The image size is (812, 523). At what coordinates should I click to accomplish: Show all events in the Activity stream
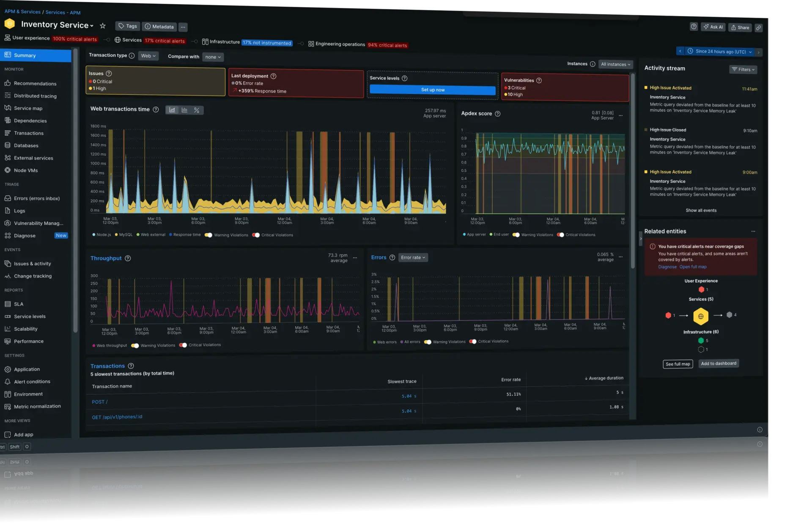[x=701, y=210]
